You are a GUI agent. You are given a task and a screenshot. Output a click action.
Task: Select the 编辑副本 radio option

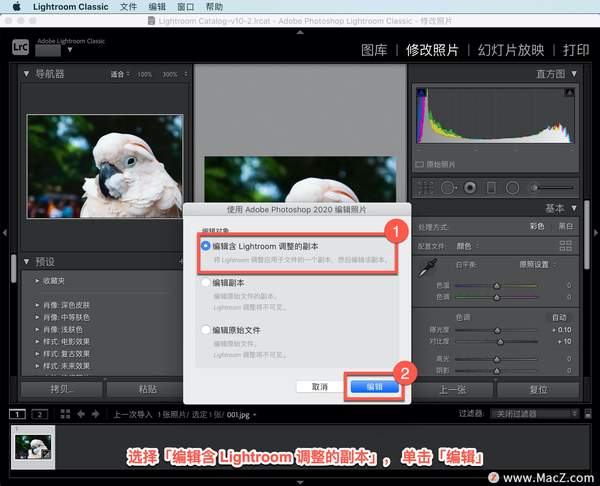coord(206,284)
